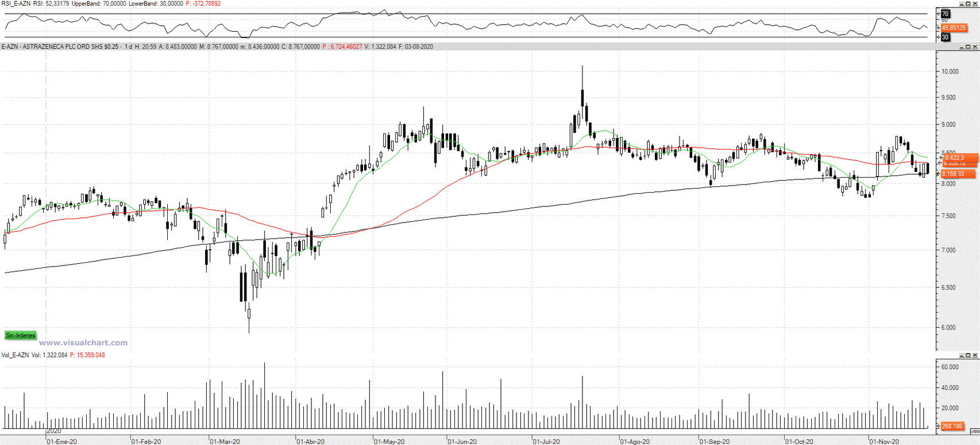
Task: Click the '7.000' price axis label
Action: [950, 250]
